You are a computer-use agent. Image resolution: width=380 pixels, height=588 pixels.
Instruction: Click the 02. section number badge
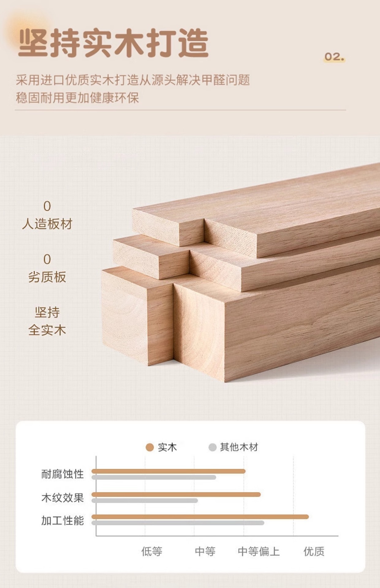(335, 57)
